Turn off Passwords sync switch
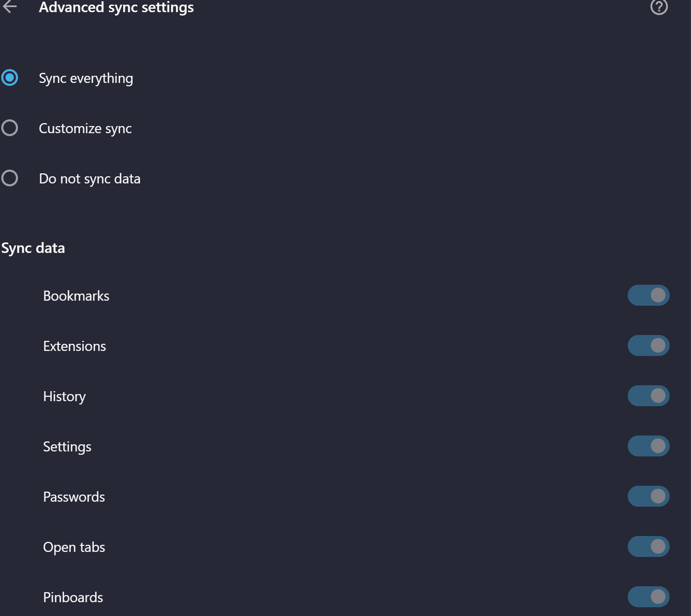Viewport: 691px width, 616px height. point(648,496)
